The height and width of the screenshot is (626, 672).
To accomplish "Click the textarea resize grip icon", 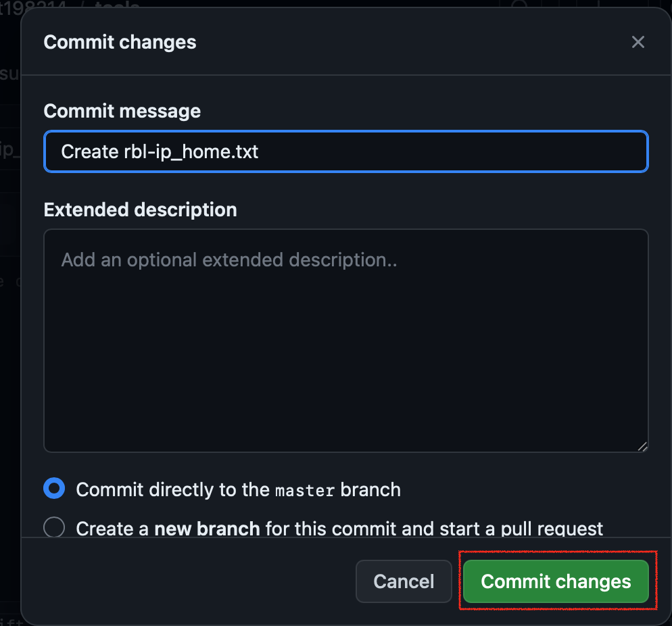I will [x=642, y=445].
